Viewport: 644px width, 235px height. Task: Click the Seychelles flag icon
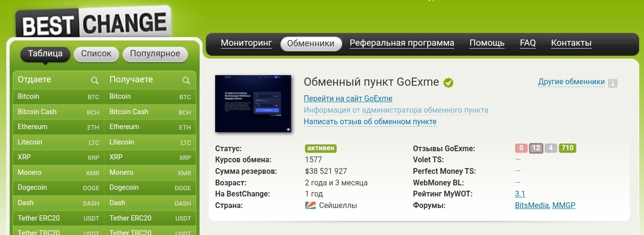click(x=310, y=206)
